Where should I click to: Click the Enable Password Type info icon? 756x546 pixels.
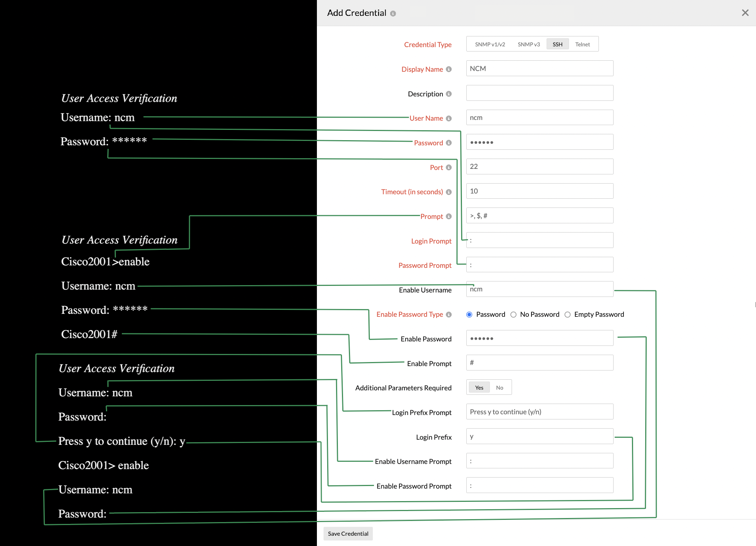449,315
